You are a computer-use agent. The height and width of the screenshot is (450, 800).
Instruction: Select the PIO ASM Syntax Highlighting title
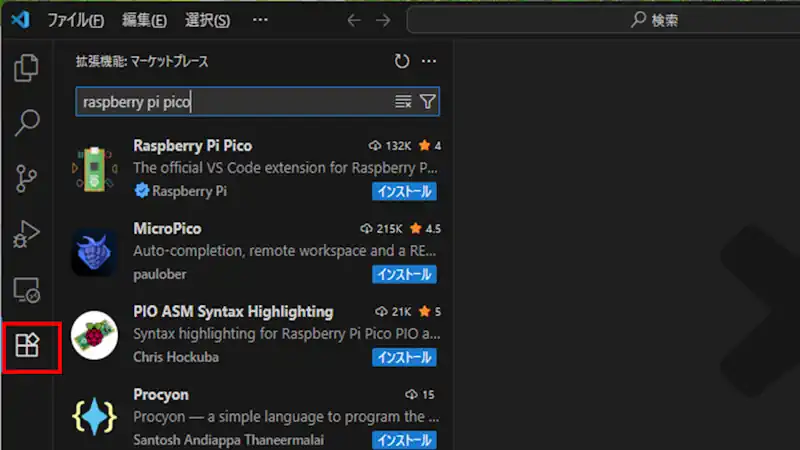pyautogui.click(x=233, y=312)
